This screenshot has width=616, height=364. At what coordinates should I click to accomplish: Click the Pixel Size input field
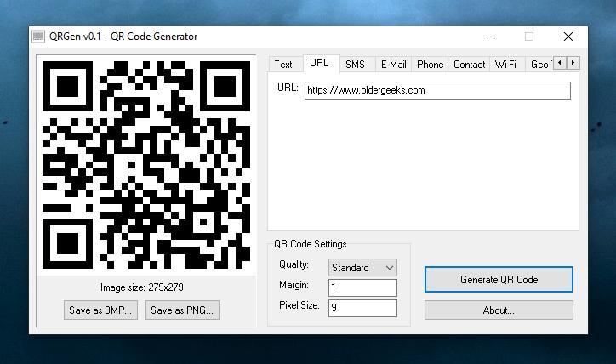tap(362, 308)
